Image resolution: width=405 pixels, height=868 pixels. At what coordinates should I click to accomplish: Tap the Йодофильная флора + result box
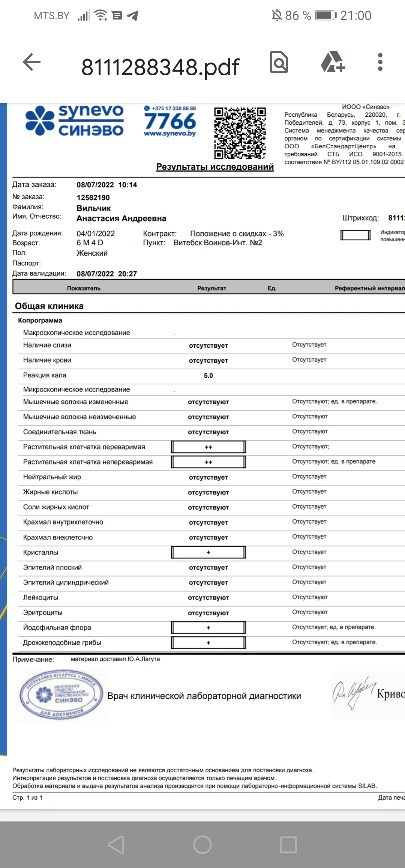coord(208,627)
